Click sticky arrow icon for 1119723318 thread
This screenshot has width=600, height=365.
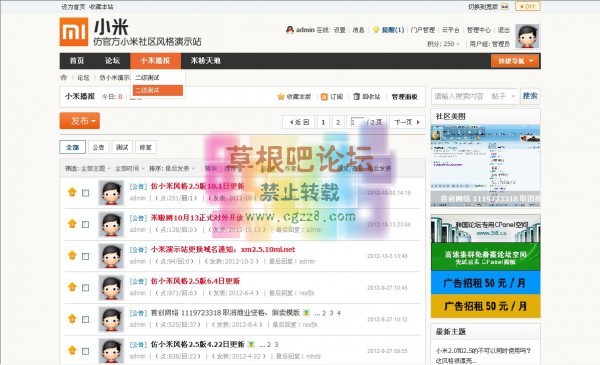(x=72, y=318)
